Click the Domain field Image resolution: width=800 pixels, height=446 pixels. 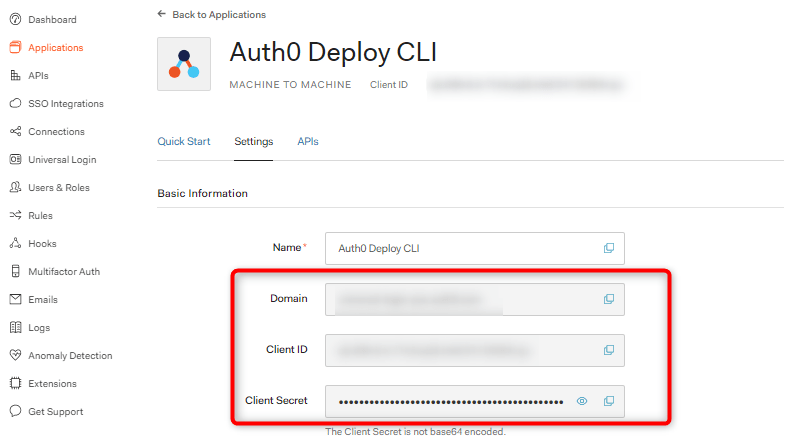pos(474,300)
